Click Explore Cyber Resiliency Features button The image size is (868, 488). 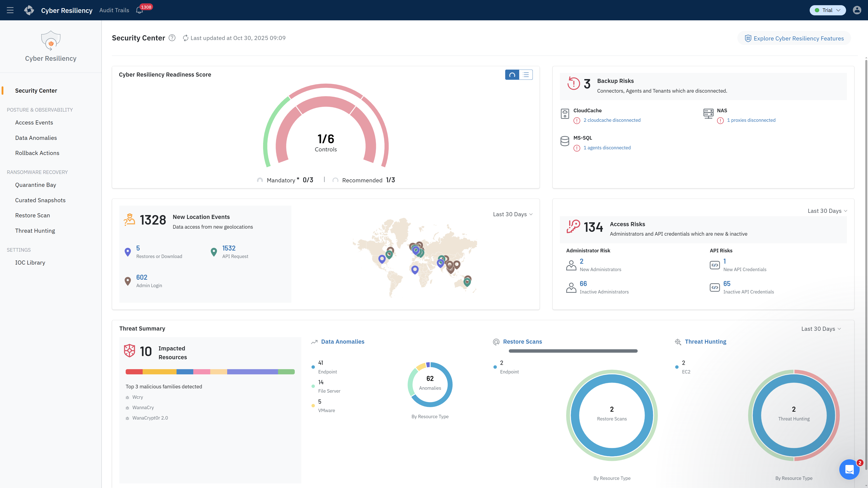(x=794, y=38)
